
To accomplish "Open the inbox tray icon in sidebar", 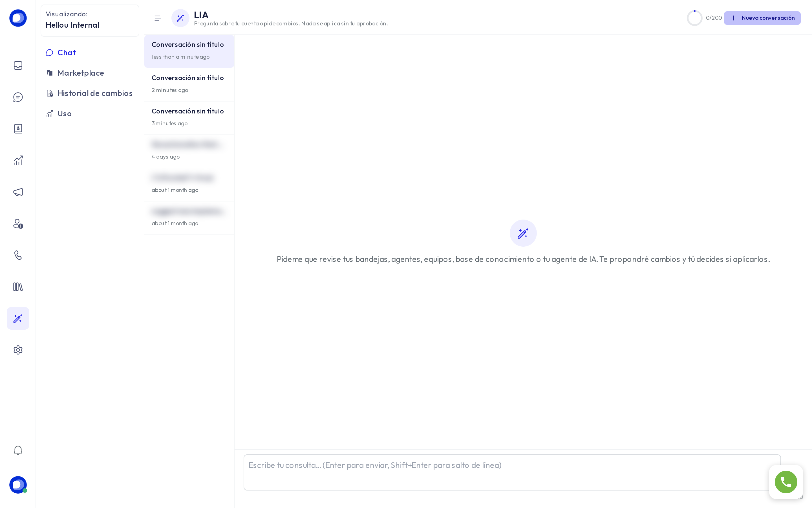I will click(18, 65).
